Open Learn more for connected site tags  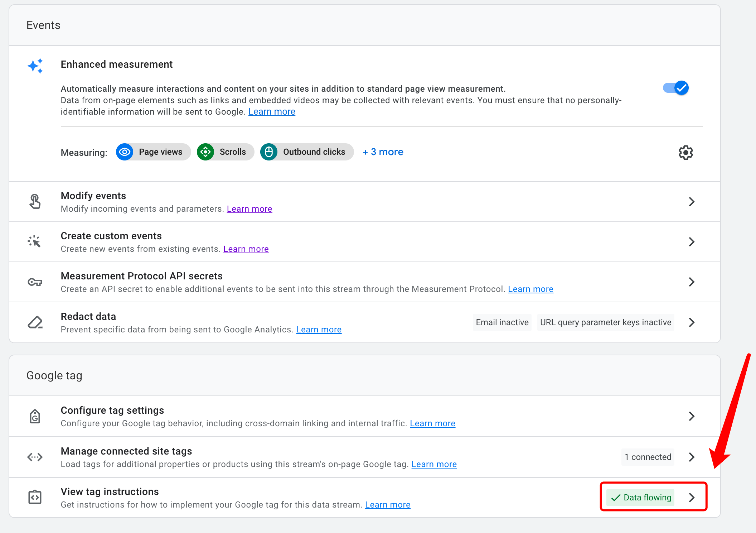434,464
